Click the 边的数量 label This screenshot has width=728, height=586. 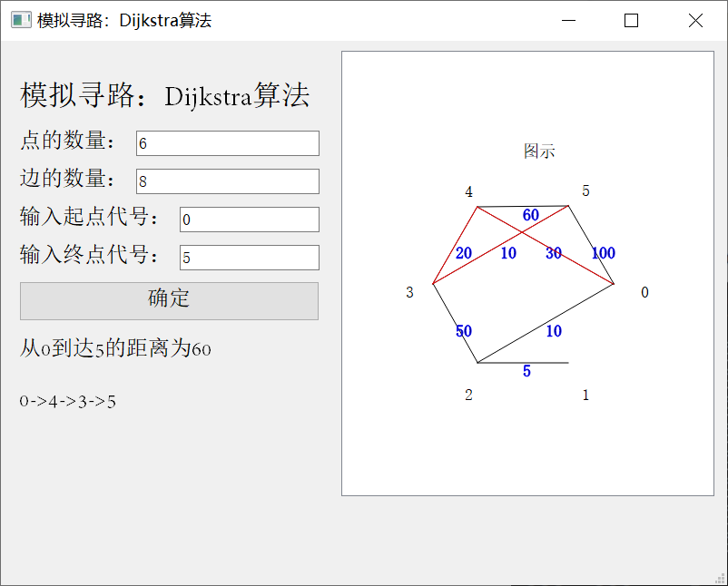coord(67,178)
